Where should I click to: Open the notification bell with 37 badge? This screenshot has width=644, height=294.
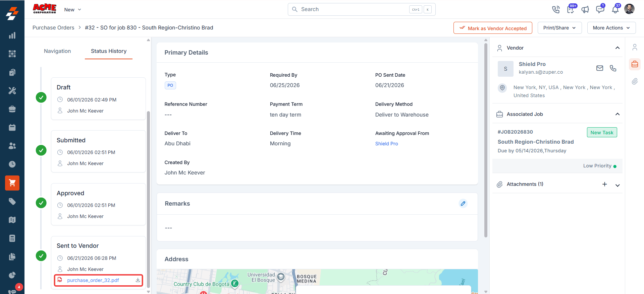[615, 9]
